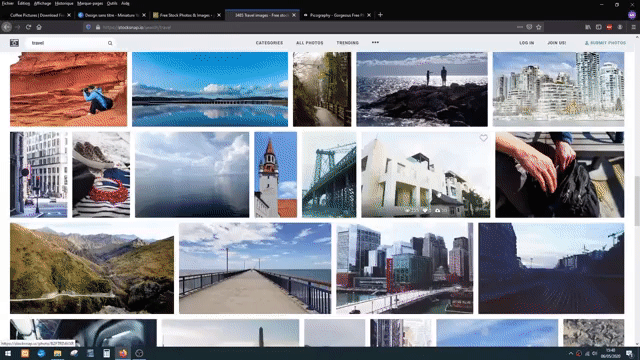Open the Firefox library icon
Viewport: 640px width, 360px height.
[x=588, y=27]
